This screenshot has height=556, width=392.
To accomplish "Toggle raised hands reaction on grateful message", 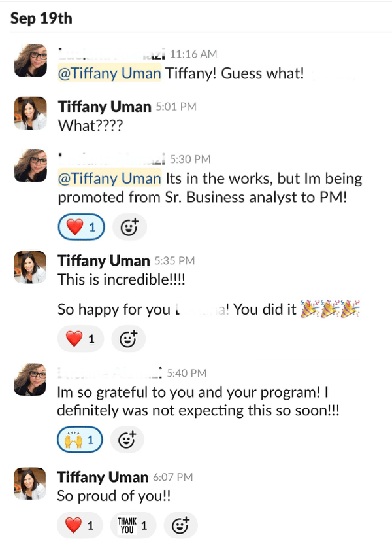I will (x=79, y=440).
